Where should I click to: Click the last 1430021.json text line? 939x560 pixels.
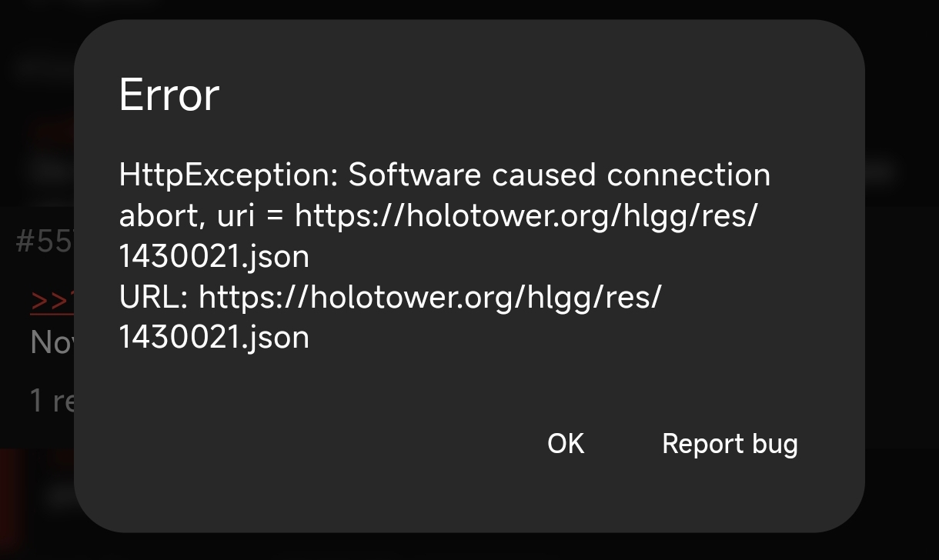click(x=214, y=338)
